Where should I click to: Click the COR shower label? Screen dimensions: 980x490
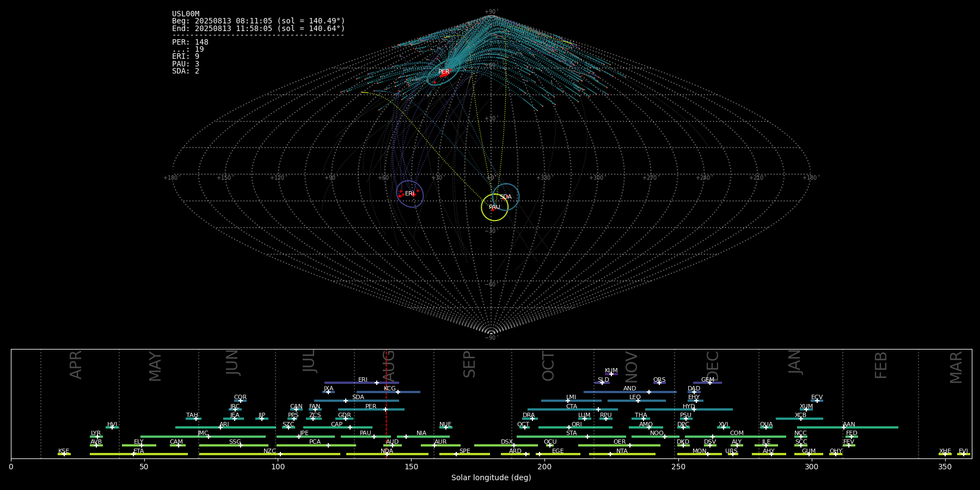point(240,397)
